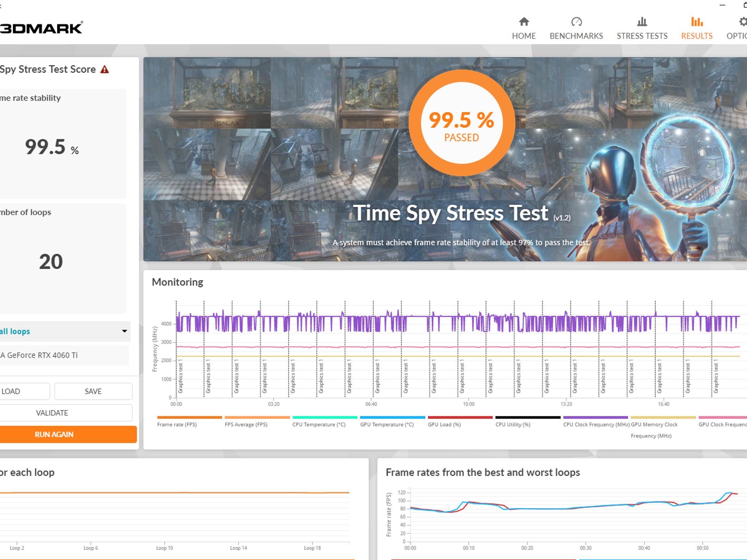The width and height of the screenshot is (747, 560).
Task: Toggle the GPU Load (%) legend series
Action: pos(460,422)
